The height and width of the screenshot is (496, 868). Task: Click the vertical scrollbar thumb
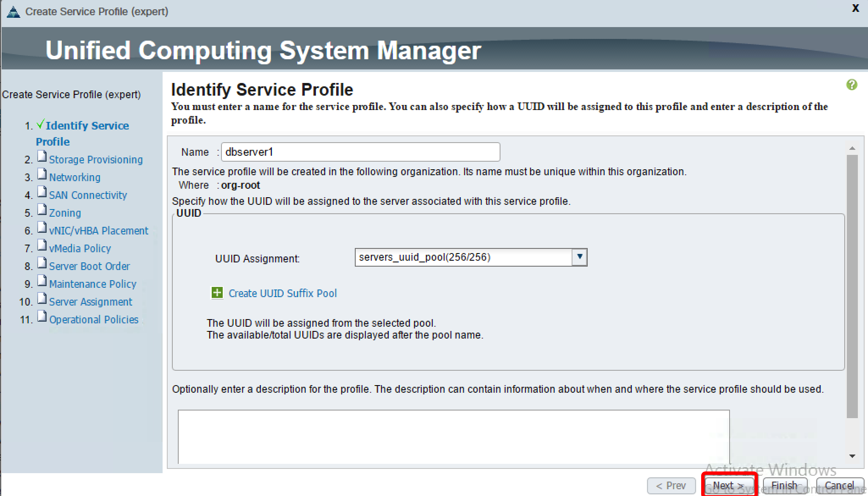tap(852, 287)
